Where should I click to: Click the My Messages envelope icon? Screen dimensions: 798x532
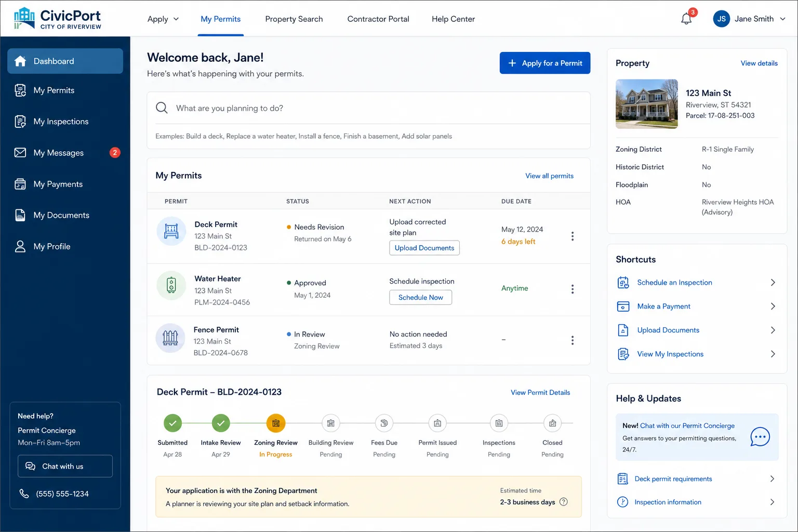20,153
